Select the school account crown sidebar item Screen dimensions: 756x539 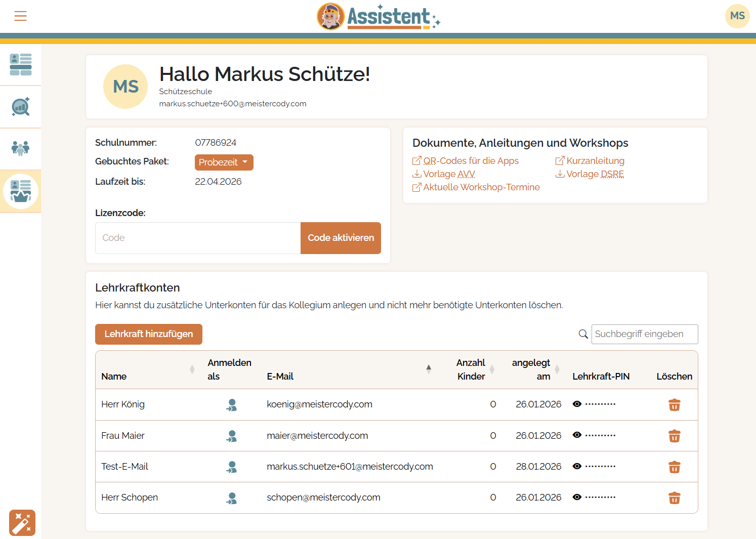21,191
